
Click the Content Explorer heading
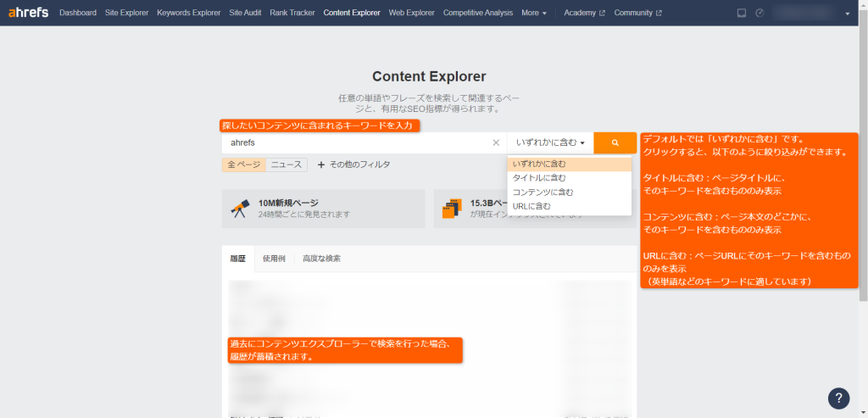pos(429,76)
